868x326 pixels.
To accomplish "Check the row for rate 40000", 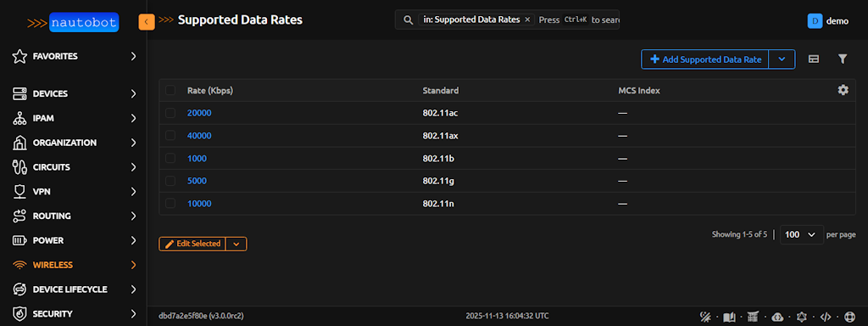I will 170,136.
